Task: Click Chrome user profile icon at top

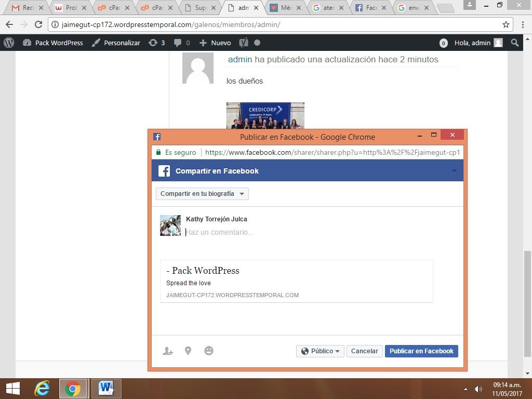Action: (470, 4)
